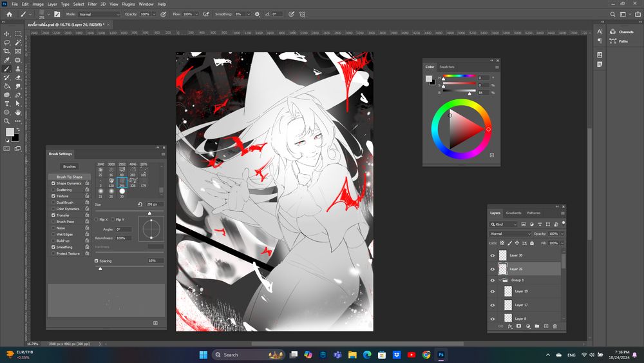This screenshot has width=644, height=363.
Task: Open the layer Fill dropdown arrow
Action: [562, 243]
